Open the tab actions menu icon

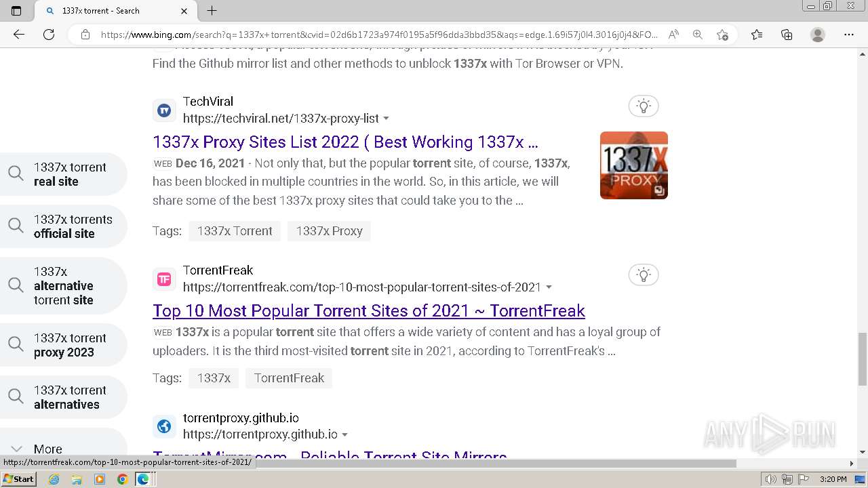(16, 10)
